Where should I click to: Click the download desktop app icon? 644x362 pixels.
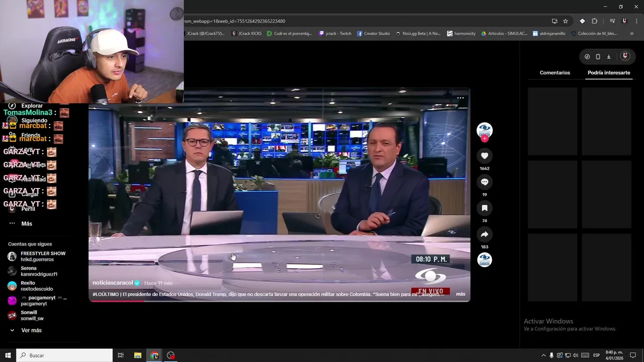[608, 57]
